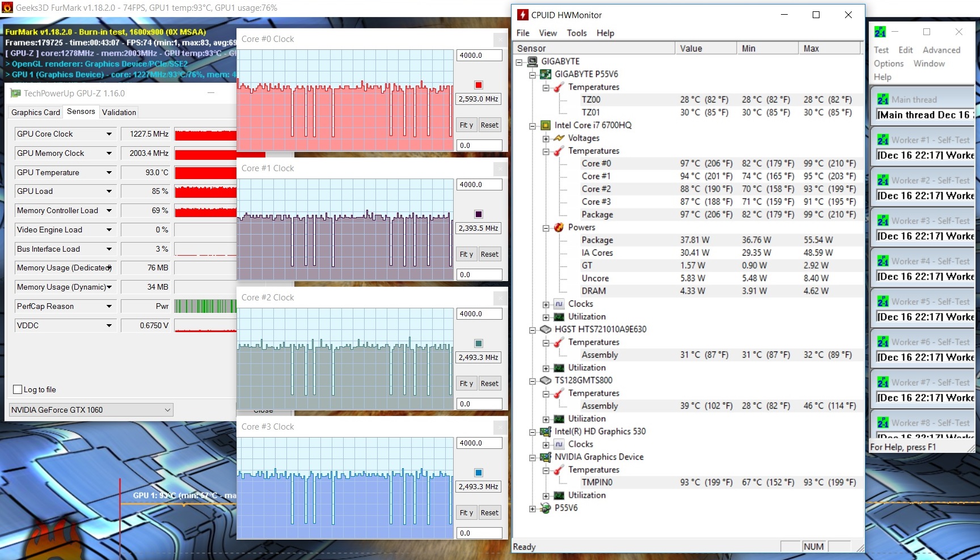
Task: Click Fit y on the Core #2 Clock graph
Action: [466, 384]
